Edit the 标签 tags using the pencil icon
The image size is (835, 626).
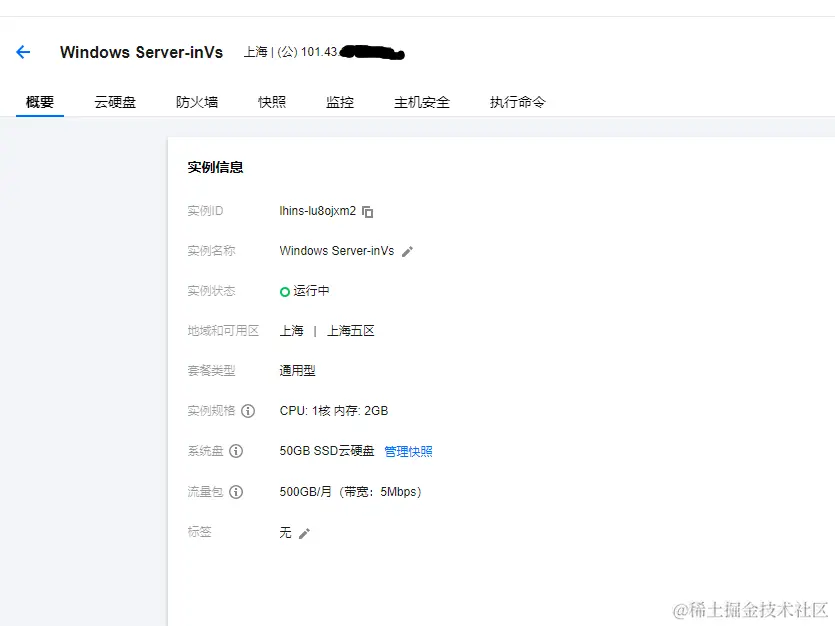click(303, 532)
